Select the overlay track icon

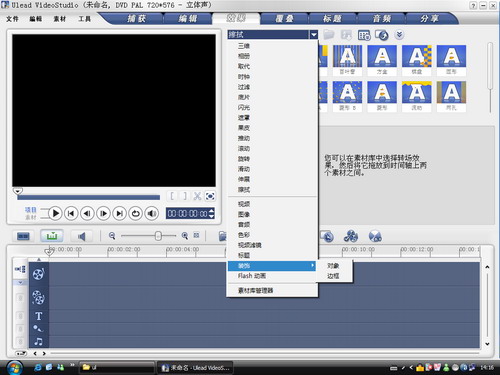pyautogui.click(x=39, y=298)
